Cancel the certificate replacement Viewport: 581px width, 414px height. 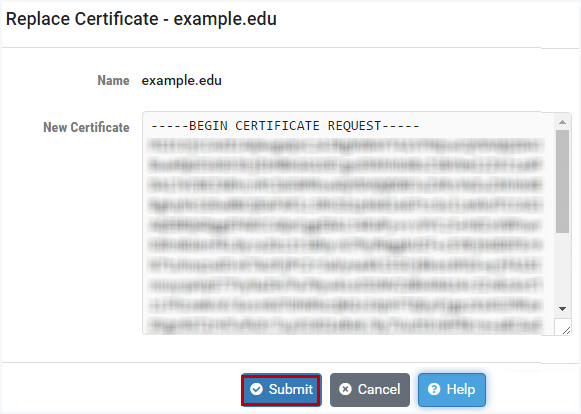pyautogui.click(x=370, y=390)
